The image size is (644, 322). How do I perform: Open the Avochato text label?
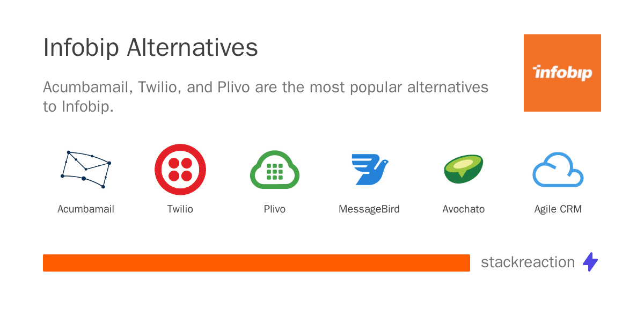pos(464,209)
